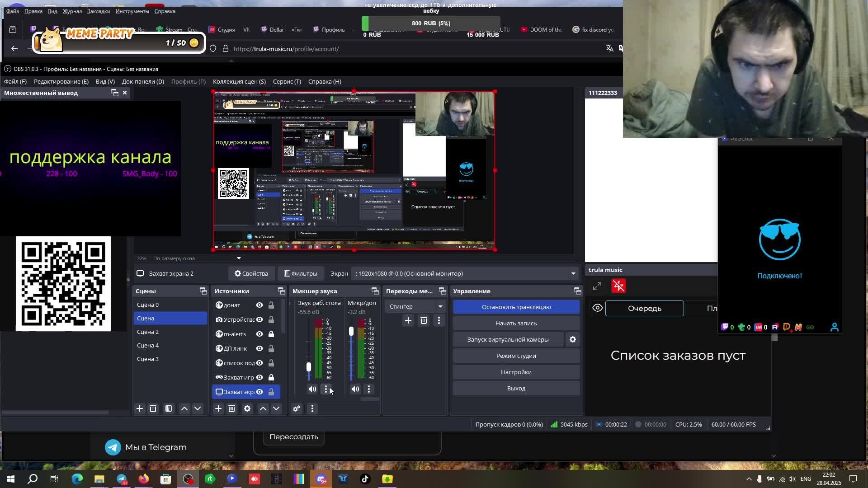Move selected source up with arrow
868x488 pixels.
tap(263, 408)
